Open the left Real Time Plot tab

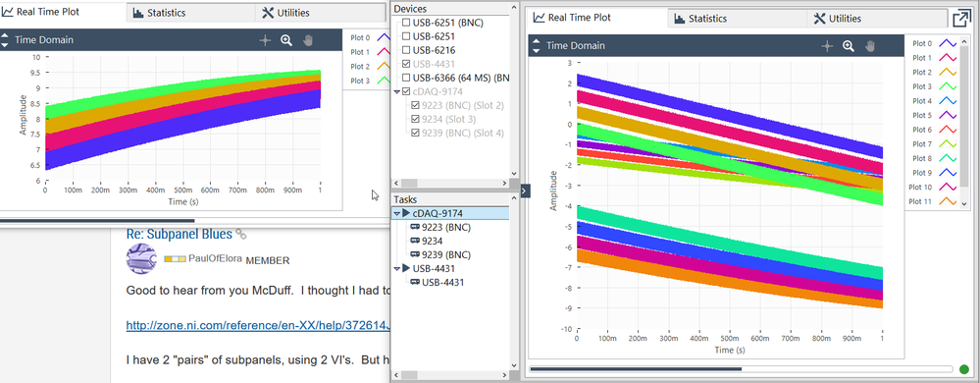tap(63, 11)
